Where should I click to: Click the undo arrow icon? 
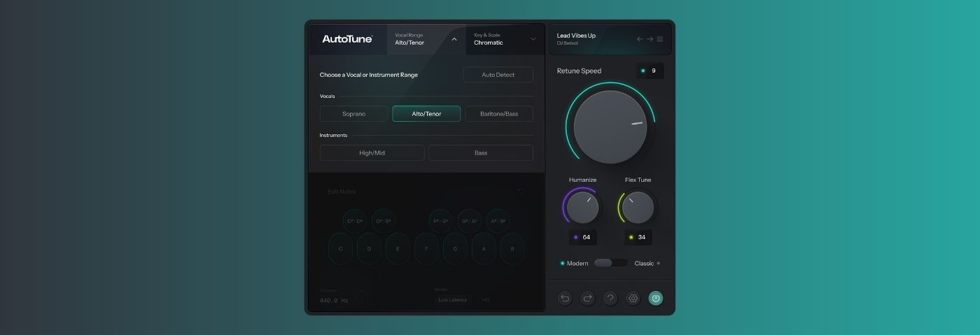(565, 298)
